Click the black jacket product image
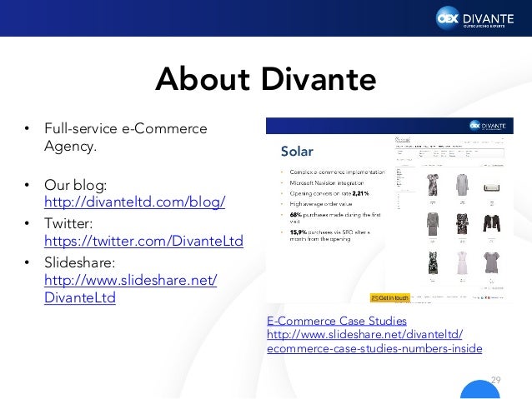 click(492, 223)
